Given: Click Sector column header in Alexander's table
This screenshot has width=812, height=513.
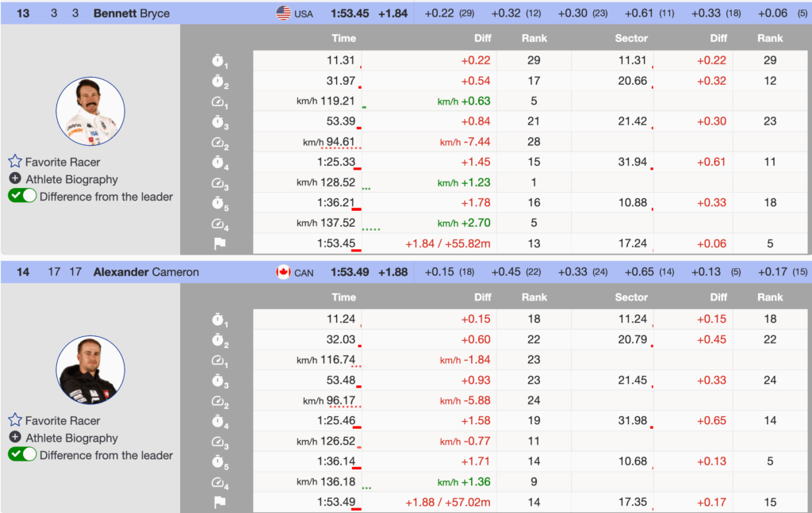Looking at the screenshot, I should (631, 297).
